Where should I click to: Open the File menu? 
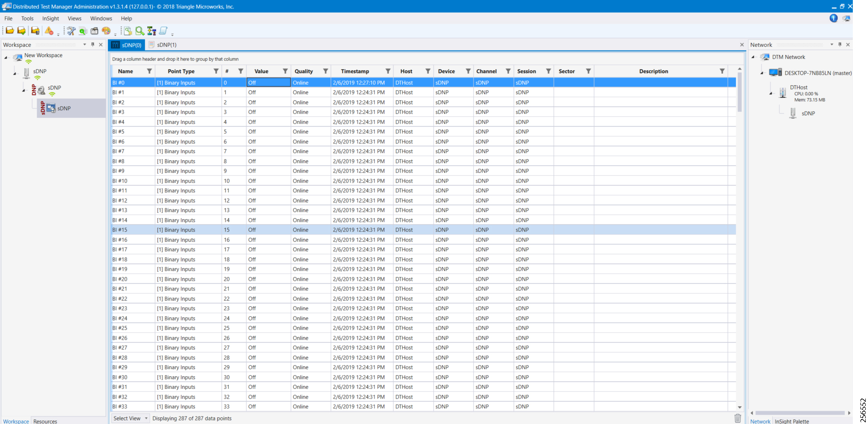[8, 18]
